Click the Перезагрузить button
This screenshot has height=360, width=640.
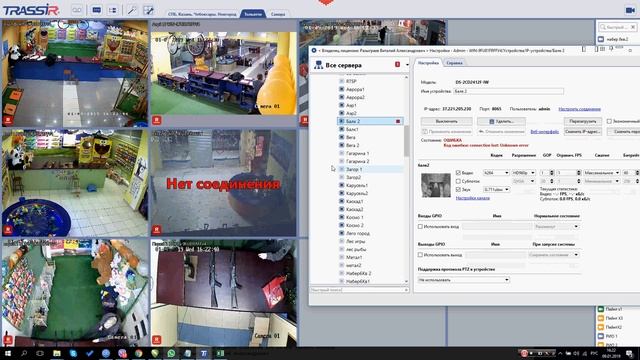(x=583, y=121)
